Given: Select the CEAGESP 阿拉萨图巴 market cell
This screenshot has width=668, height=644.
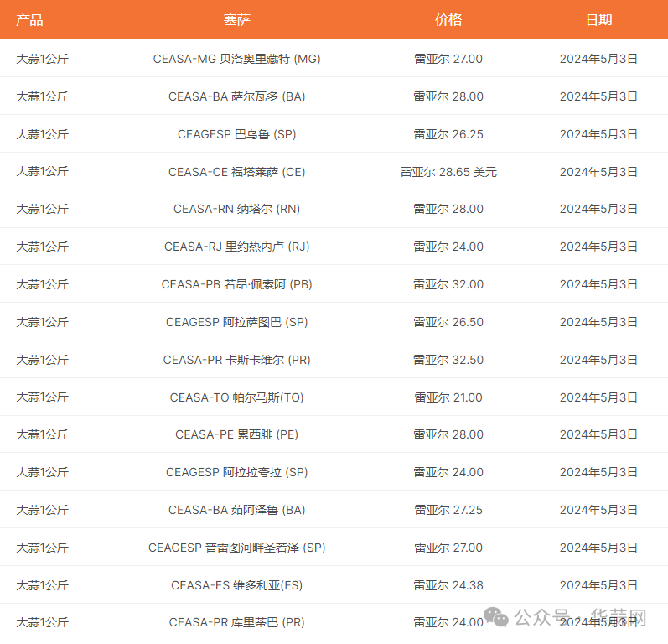Looking at the screenshot, I should [x=236, y=322].
